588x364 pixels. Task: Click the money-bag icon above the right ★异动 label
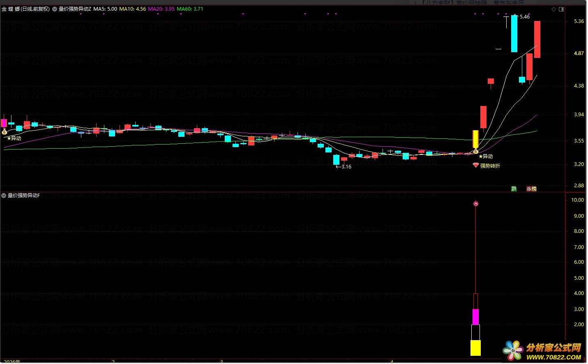tap(476, 152)
